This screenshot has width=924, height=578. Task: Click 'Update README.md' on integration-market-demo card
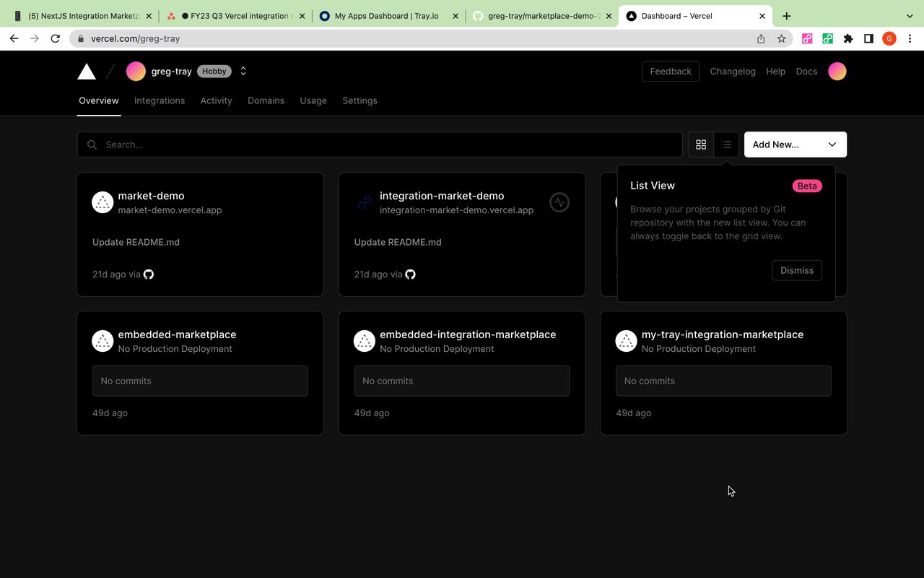point(398,242)
